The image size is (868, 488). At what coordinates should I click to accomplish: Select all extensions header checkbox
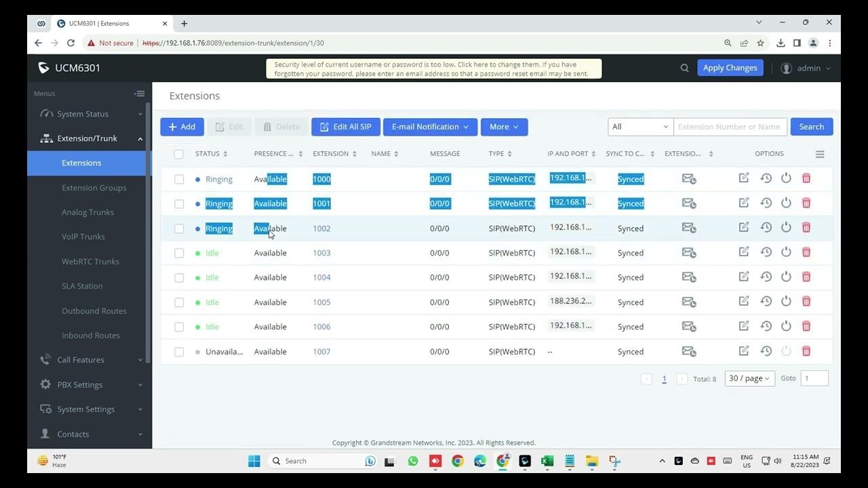tap(178, 154)
